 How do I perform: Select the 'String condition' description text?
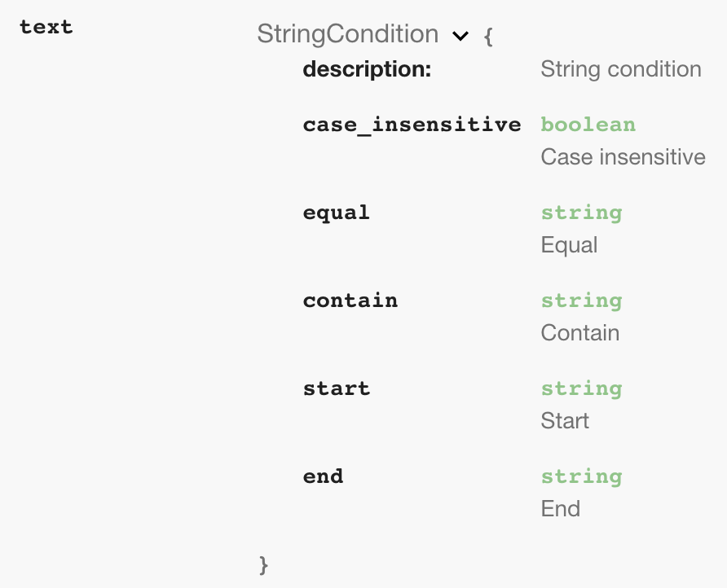(x=620, y=69)
